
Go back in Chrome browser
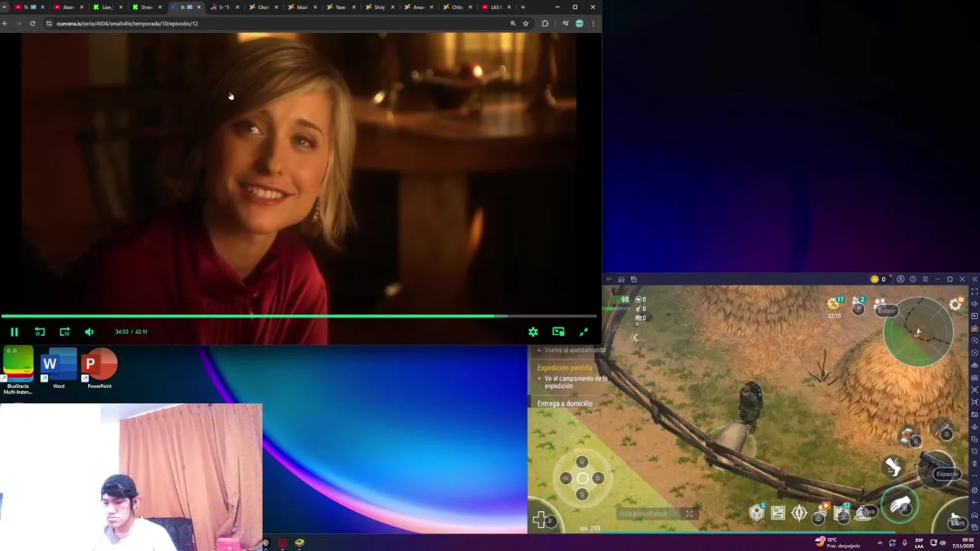tap(5, 24)
